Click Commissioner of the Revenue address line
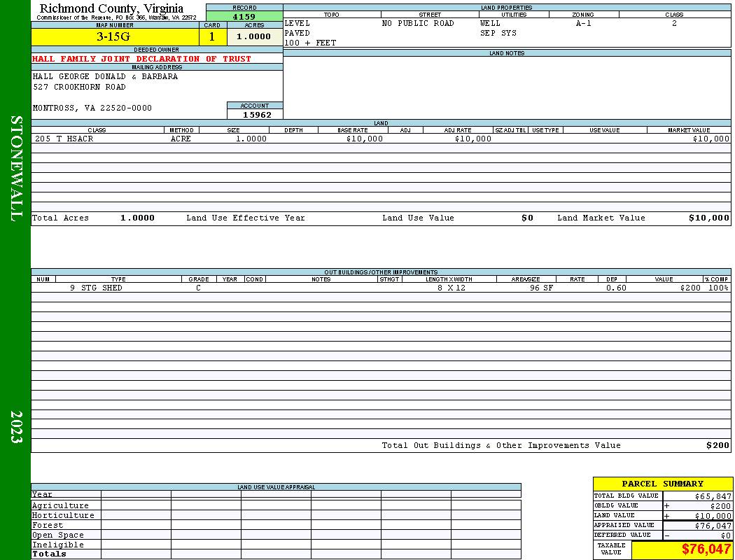This screenshot has width=735, height=560. click(x=117, y=17)
